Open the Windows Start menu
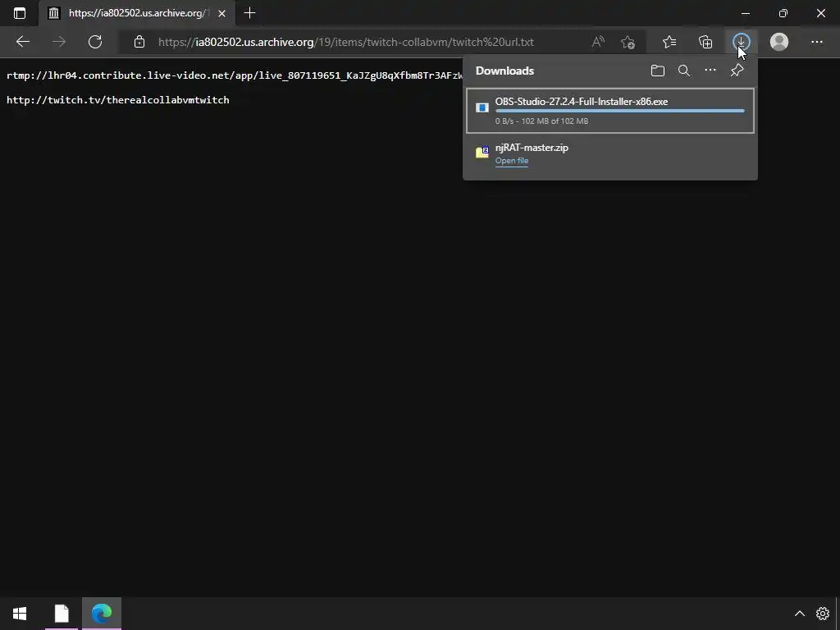This screenshot has height=630, width=840. (20, 614)
